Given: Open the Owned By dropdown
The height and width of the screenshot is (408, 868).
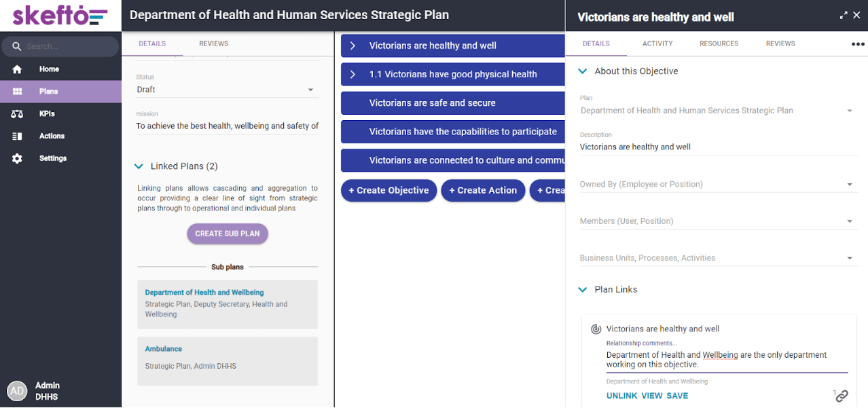Looking at the screenshot, I should click(x=719, y=185).
